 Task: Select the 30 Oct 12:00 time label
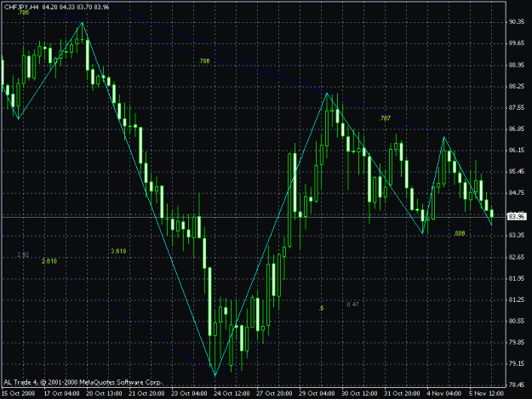coord(359,393)
